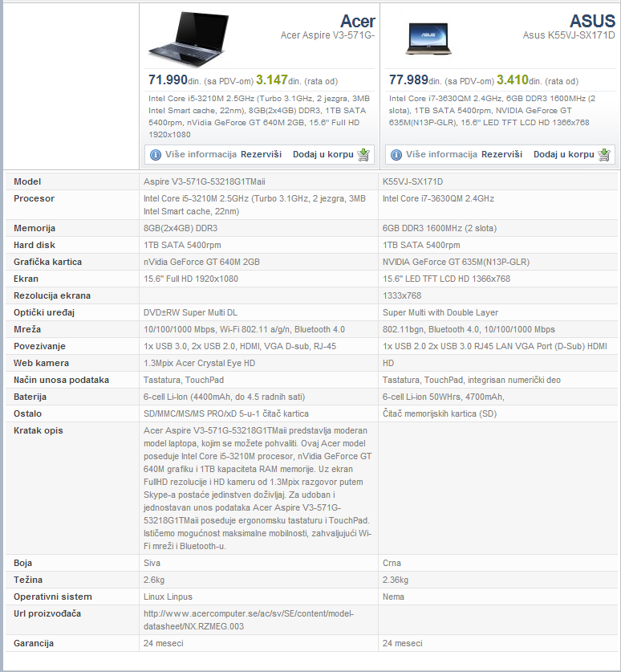
Task: Click Rezerviši for the Acer laptop
Action: (x=262, y=154)
